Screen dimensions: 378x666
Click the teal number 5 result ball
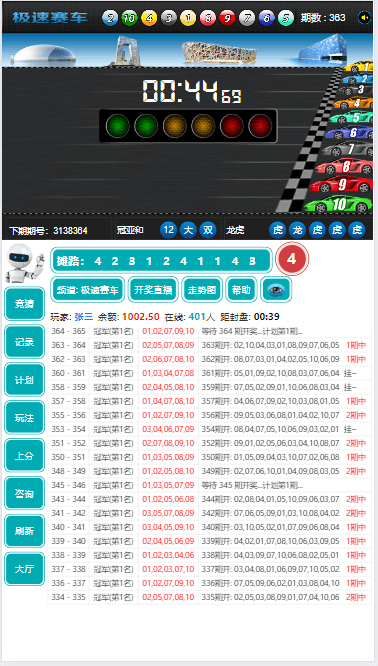tap(286, 18)
